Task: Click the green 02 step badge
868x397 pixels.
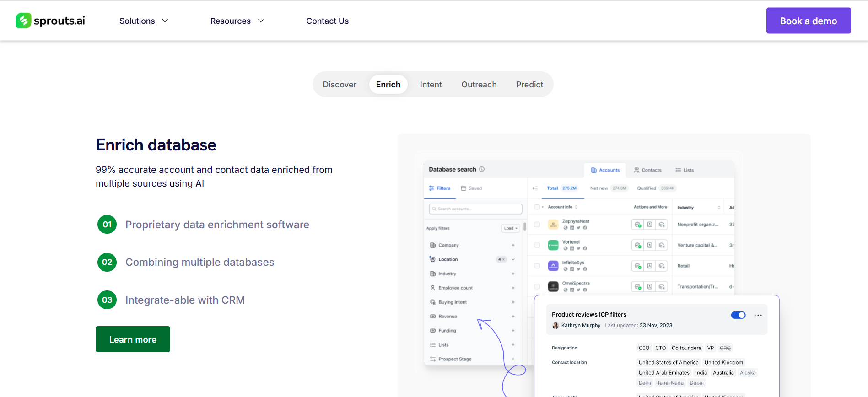Action: click(x=107, y=262)
